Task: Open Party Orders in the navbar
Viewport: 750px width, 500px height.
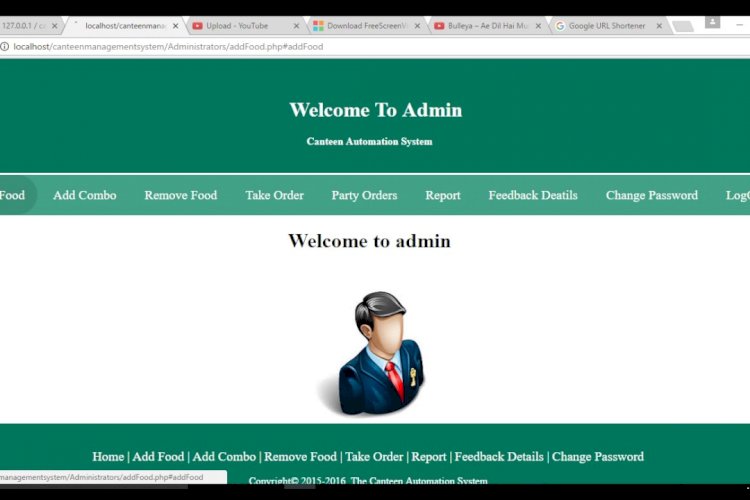Action: point(364,195)
